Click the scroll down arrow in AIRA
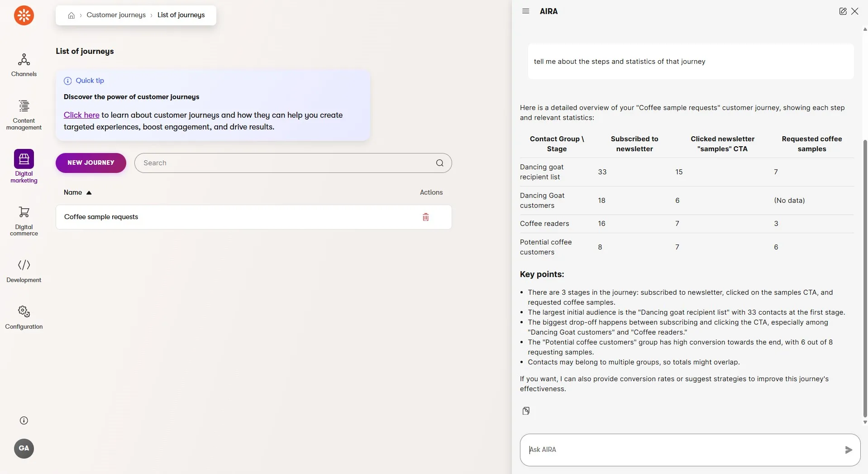This screenshot has height=474, width=868. tap(865, 422)
